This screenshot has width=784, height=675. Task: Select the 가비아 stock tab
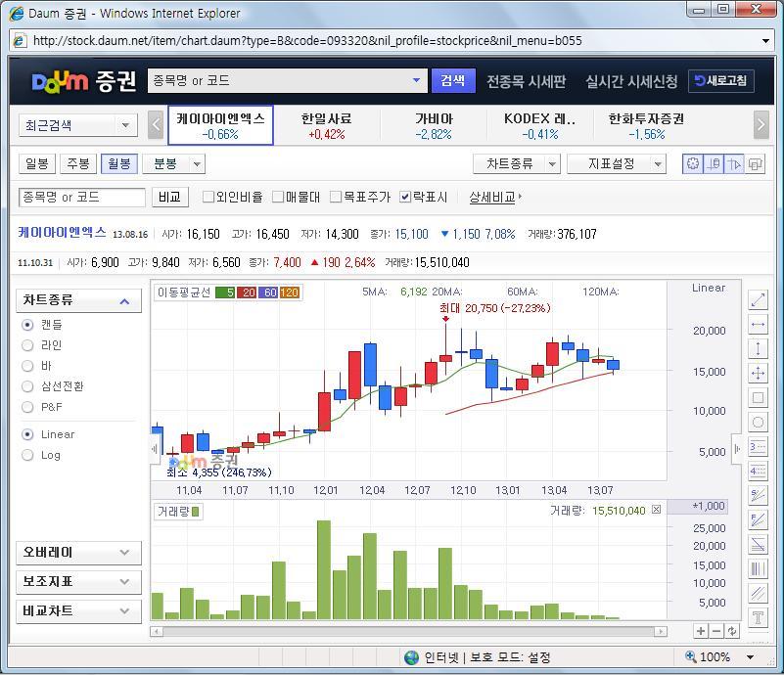pyautogui.click(x=434, y=125)
